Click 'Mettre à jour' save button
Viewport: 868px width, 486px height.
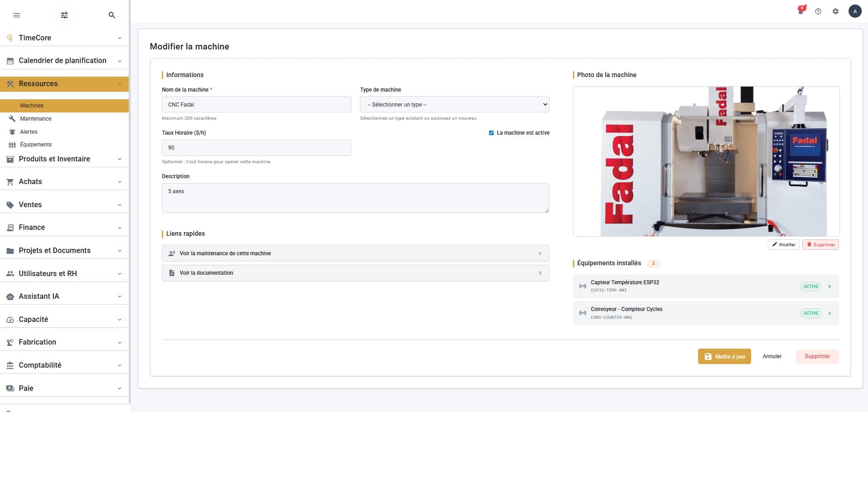(x=724, y=356)
